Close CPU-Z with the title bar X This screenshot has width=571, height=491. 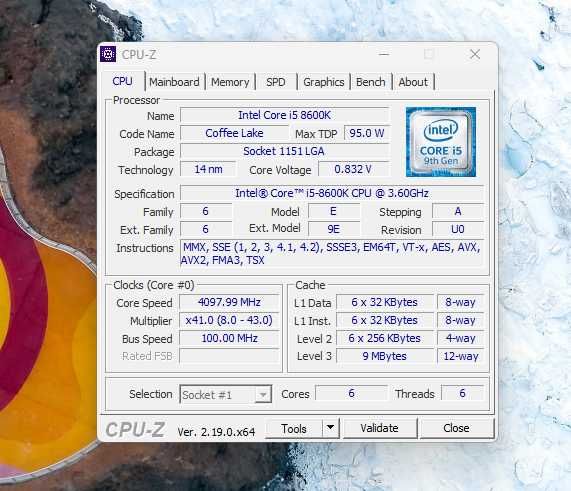click(475, 54)
